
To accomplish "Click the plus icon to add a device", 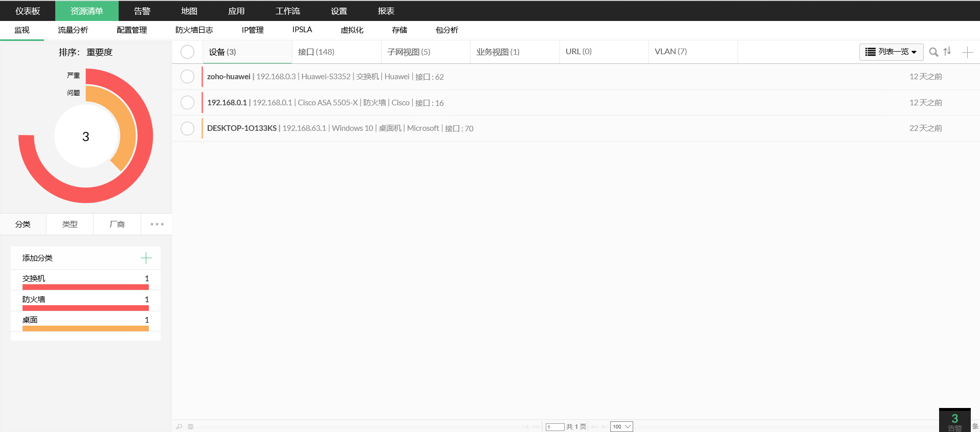I will (x=967, y=52).
